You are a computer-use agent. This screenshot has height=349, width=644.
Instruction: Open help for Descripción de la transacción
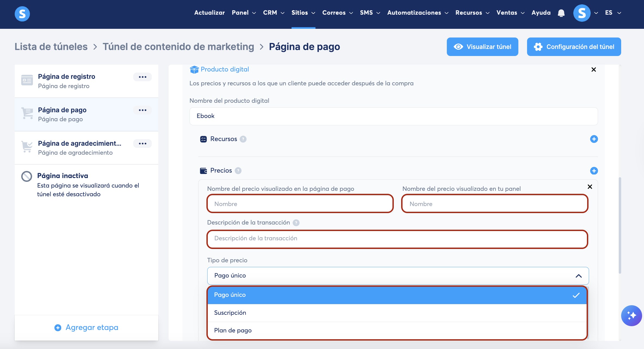[296, 223]
